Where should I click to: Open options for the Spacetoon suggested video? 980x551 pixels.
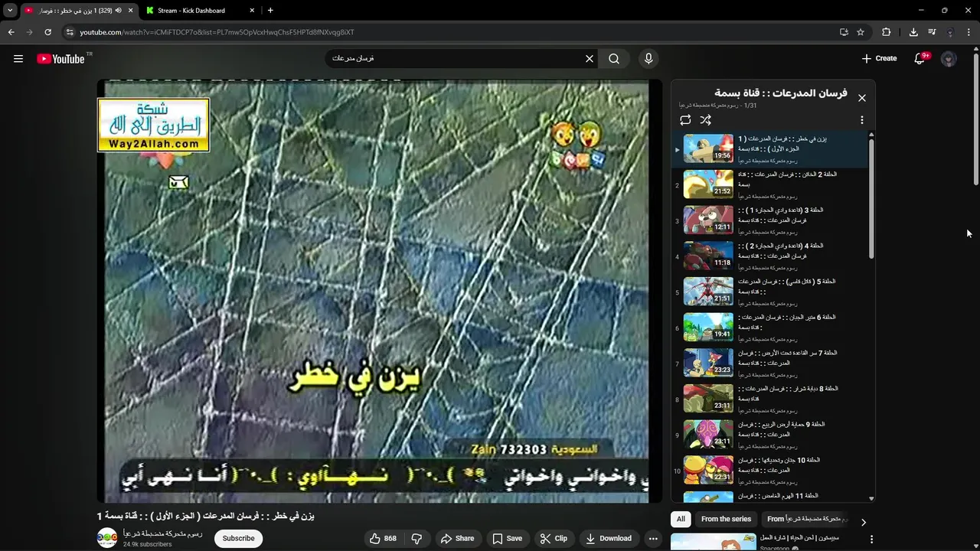pyautogui.click(x=871, y=540)
